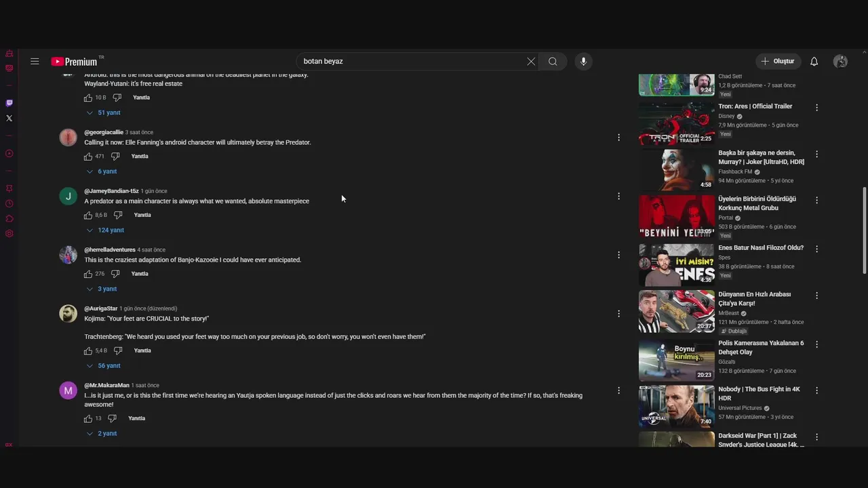Click the page vertical scrollbar thumb

(864, 230)
